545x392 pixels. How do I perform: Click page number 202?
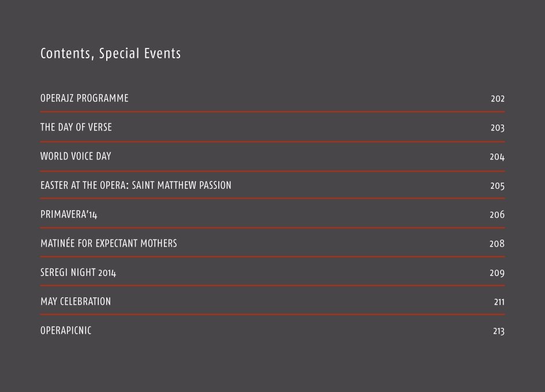498,99
